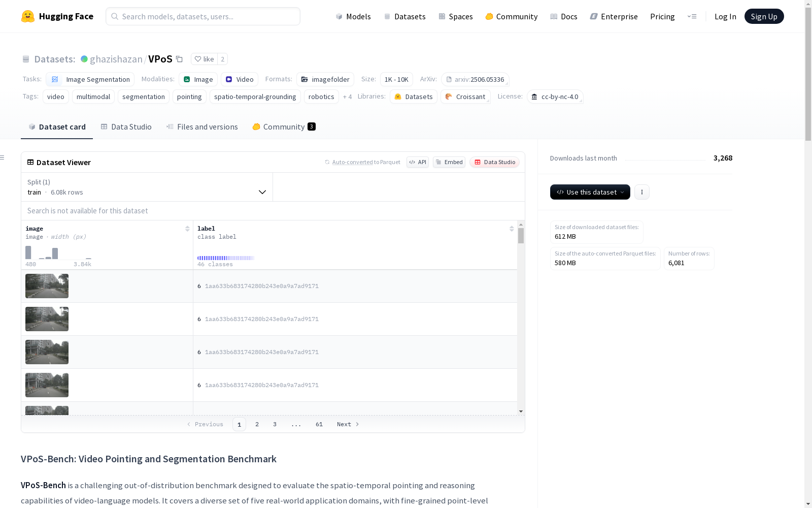The image size is (812, 508).
Task: Select the multimodal tag
Action: click(93, 97)
